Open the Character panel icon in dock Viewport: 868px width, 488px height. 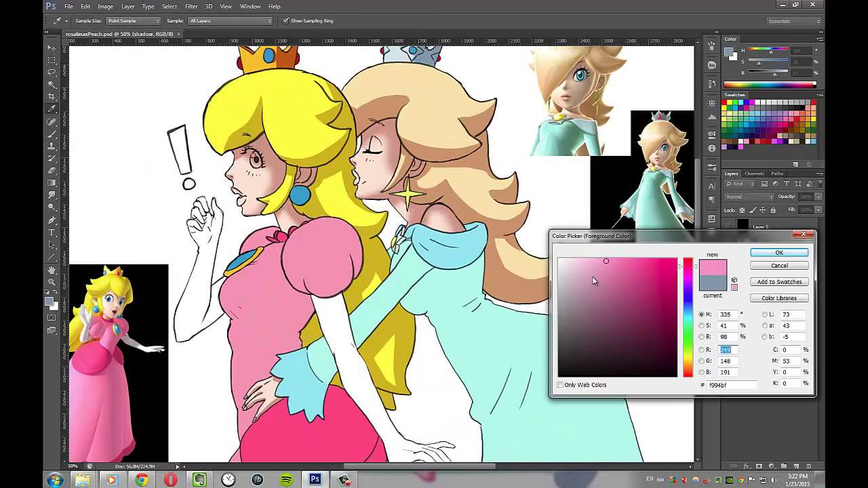[711, 186]
